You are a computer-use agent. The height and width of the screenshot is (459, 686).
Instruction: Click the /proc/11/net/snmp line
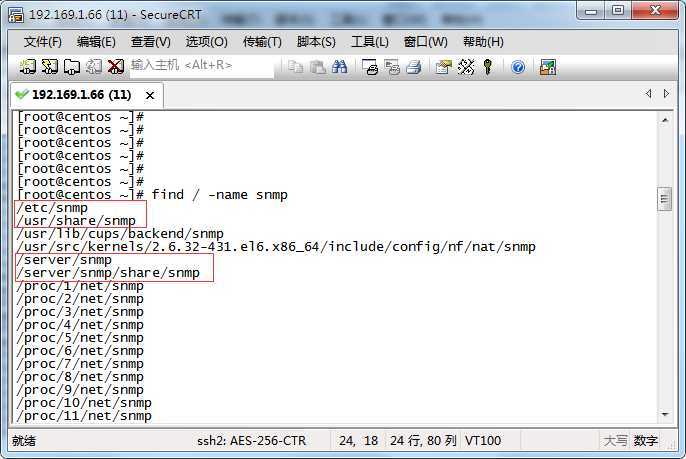(84, 416)
